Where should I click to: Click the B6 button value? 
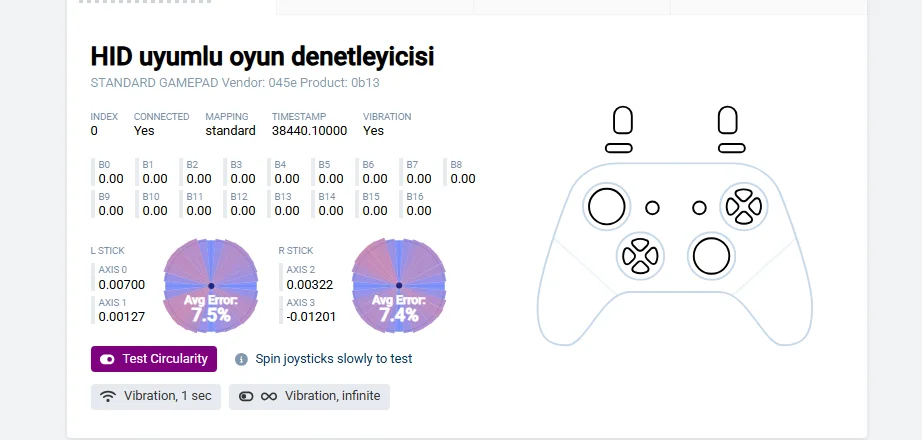point(375,179)
